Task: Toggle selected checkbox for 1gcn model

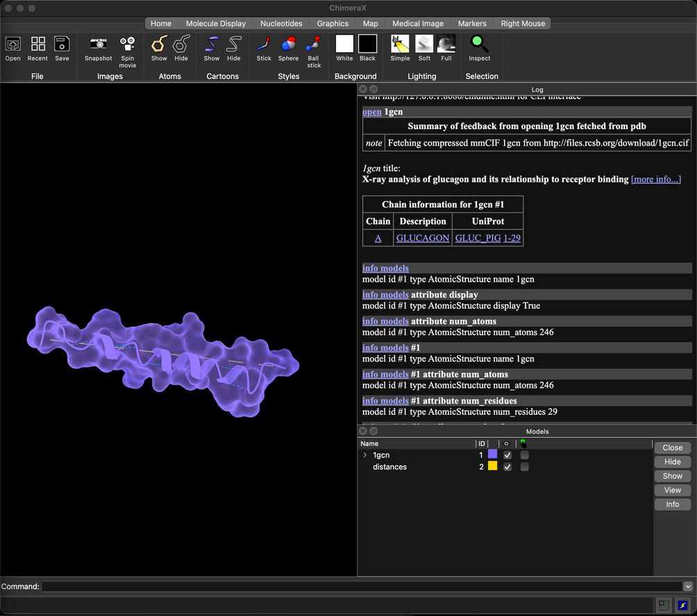Action: coord(525,455)
